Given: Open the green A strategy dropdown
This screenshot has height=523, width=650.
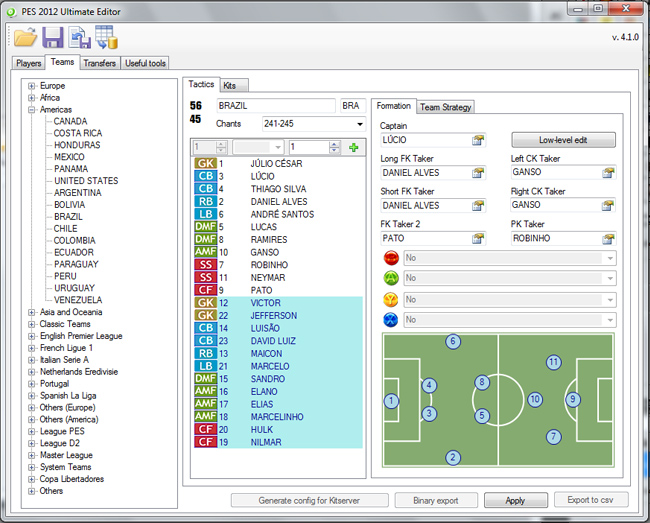Looking at the screenshot, I should [610, 278].
